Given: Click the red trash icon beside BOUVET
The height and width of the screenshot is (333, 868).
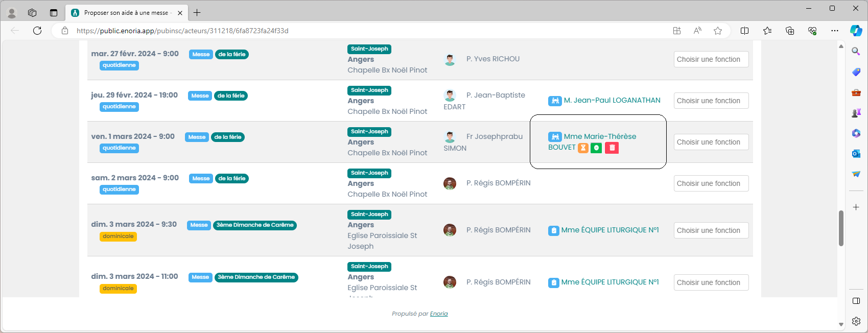Looking at the screenshot, I should click(x=612, y=148).
